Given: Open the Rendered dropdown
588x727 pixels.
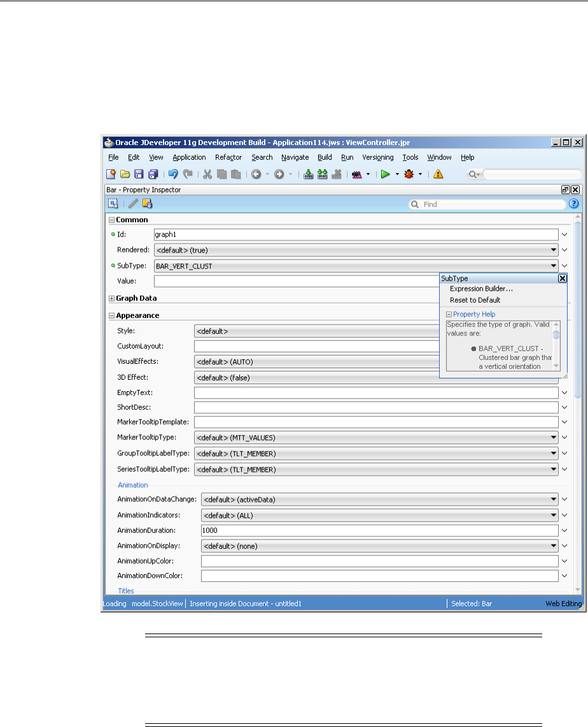Looking at the screenshot, I should (x=554, y=250).
